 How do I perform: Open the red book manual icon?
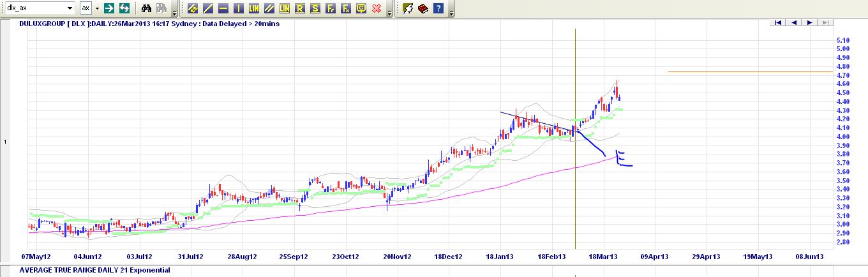click(423, 8)
